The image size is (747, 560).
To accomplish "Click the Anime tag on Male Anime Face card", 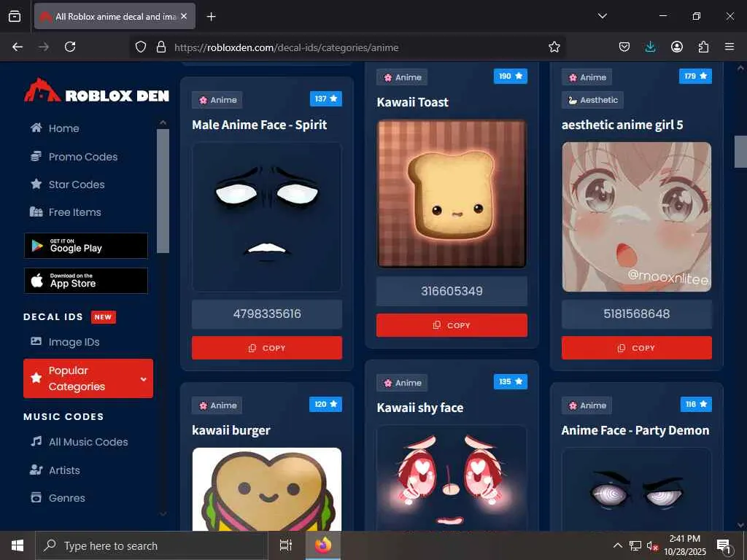I will (217, 100).
